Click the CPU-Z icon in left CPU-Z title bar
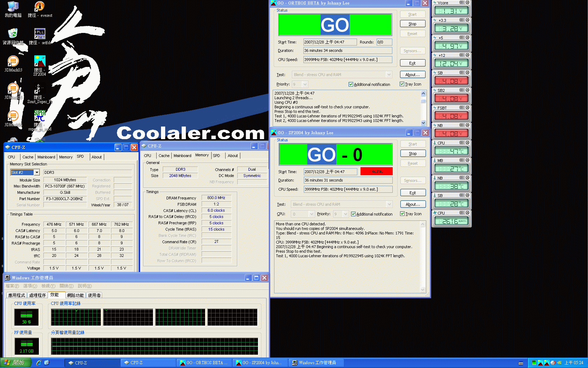Viewport: 588px width, 368px height. point(8,147)
